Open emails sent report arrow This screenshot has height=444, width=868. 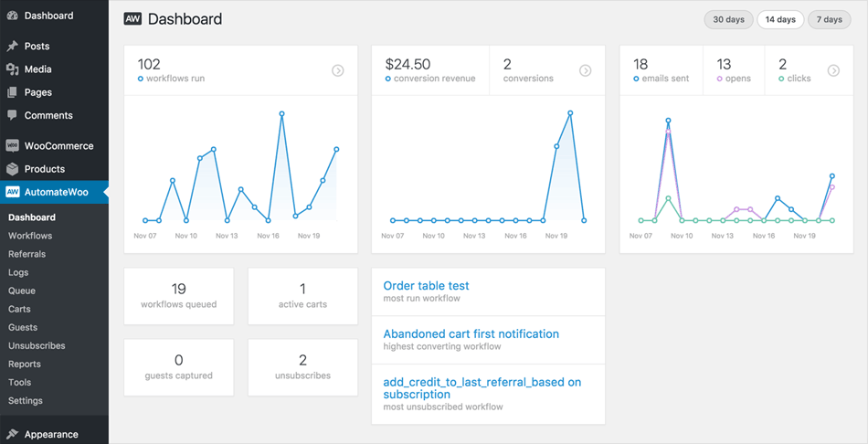click(x=833, y=70)
